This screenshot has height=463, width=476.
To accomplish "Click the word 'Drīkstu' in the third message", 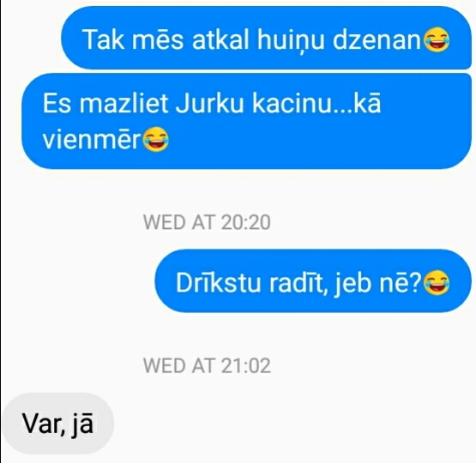I will click(218, 282).
